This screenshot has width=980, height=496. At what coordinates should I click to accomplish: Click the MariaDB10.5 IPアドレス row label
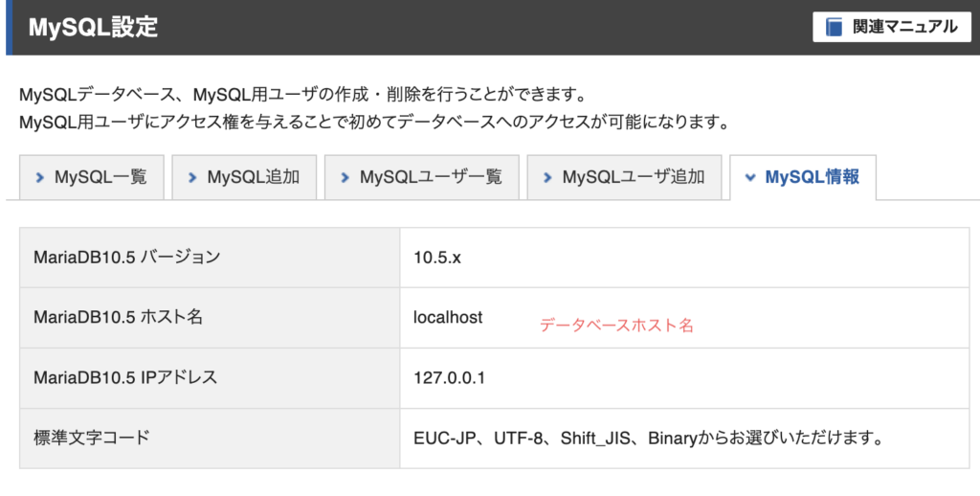[125, 377]
